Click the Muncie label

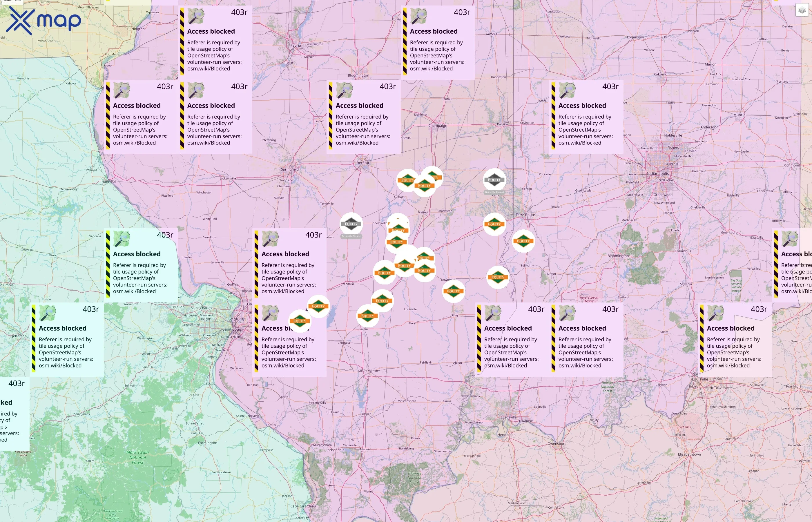tap(739, 115)
